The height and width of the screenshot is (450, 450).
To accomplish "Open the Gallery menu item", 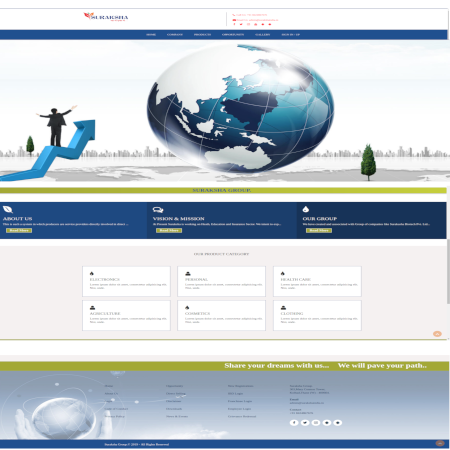I will 263,35.
